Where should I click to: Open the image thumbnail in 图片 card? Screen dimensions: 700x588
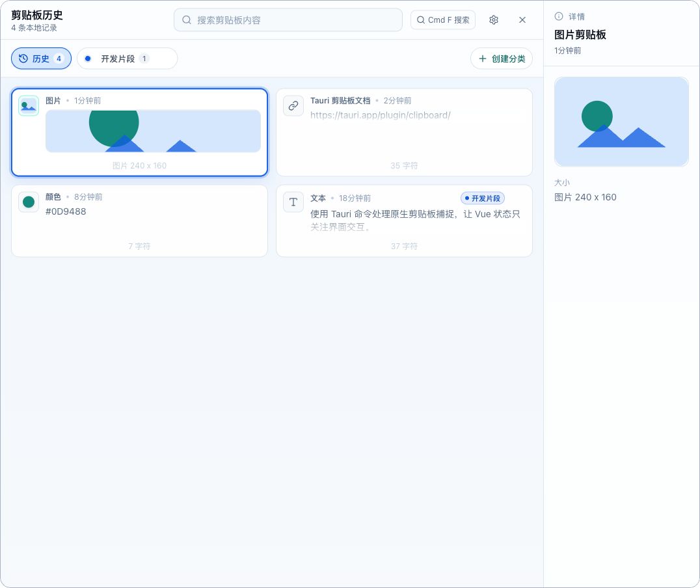[153, 131]
